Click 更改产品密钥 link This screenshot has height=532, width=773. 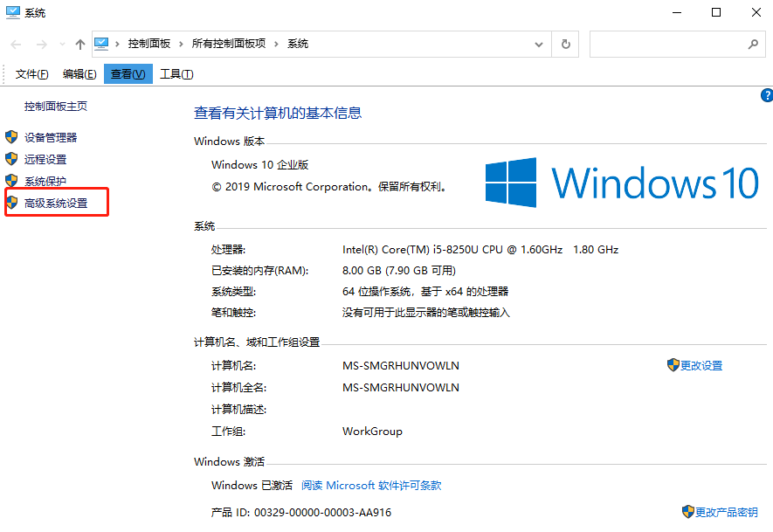(x=726, y=512)
